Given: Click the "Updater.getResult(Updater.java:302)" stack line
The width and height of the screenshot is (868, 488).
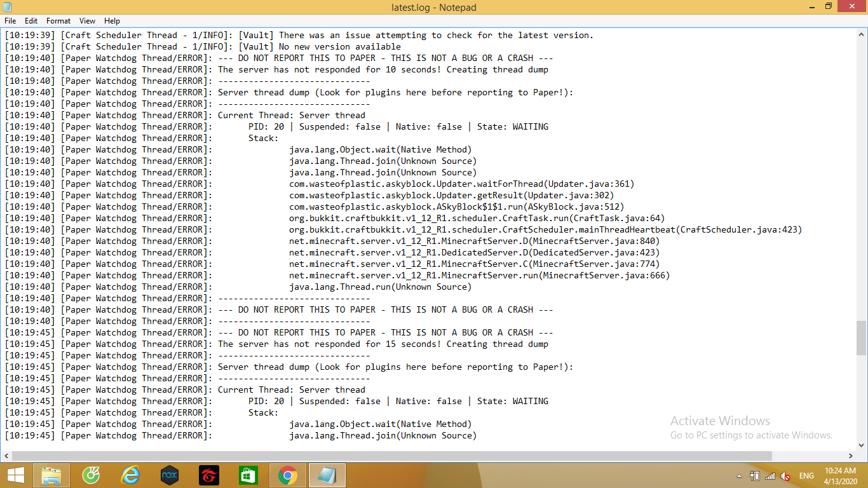Looking at the screenshot, I should 309,195.
